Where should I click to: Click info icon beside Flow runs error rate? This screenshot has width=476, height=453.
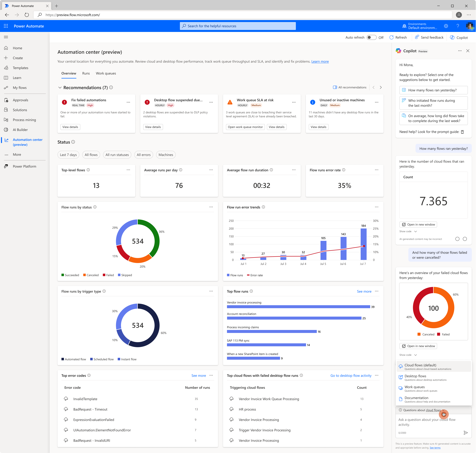[344, 170]
